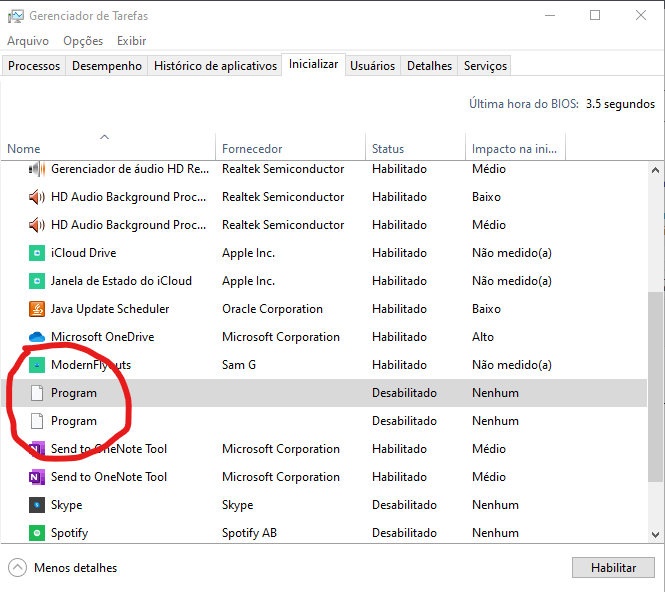Click the Janela de Estado do iCloud icon
The width and height of the screenshot is (665, 592).
pos(37,281)
